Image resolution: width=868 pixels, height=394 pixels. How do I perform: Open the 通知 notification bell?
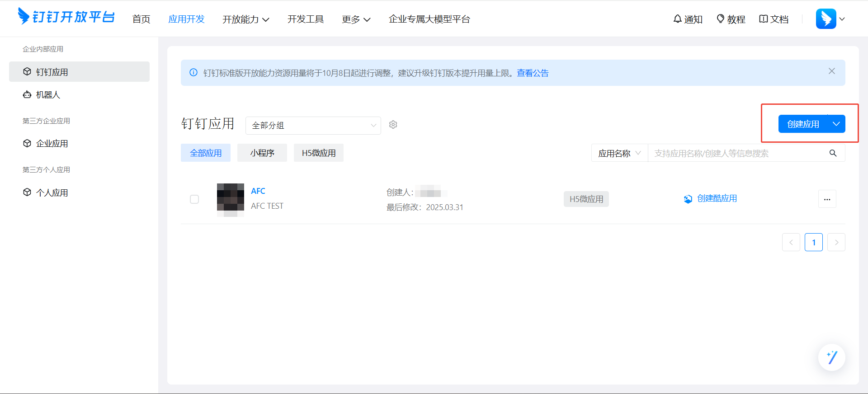(x=688, y=19)
